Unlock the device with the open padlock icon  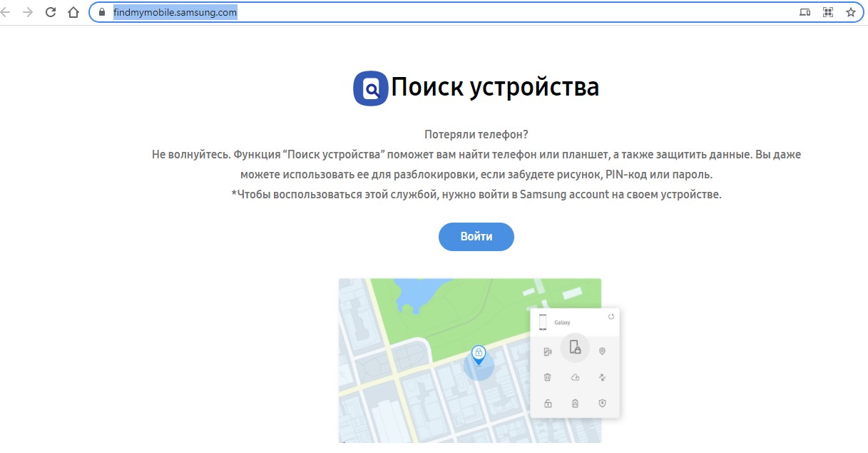[x=547, y=404]
